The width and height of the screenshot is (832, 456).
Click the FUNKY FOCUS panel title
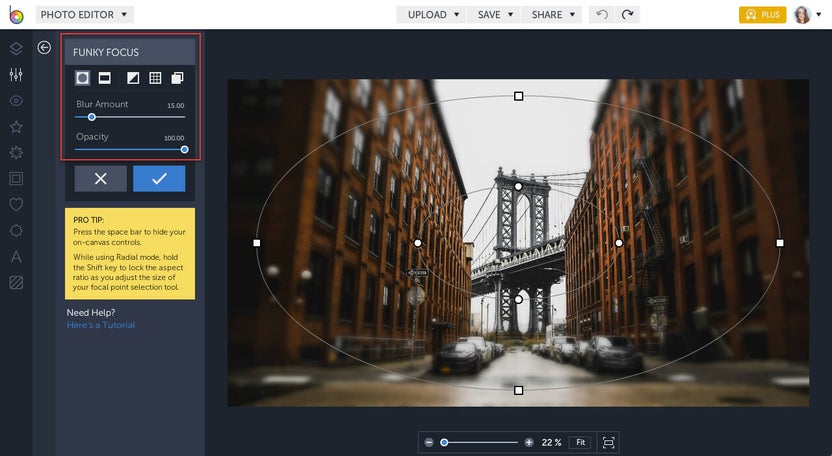click(x=106, y=52)
